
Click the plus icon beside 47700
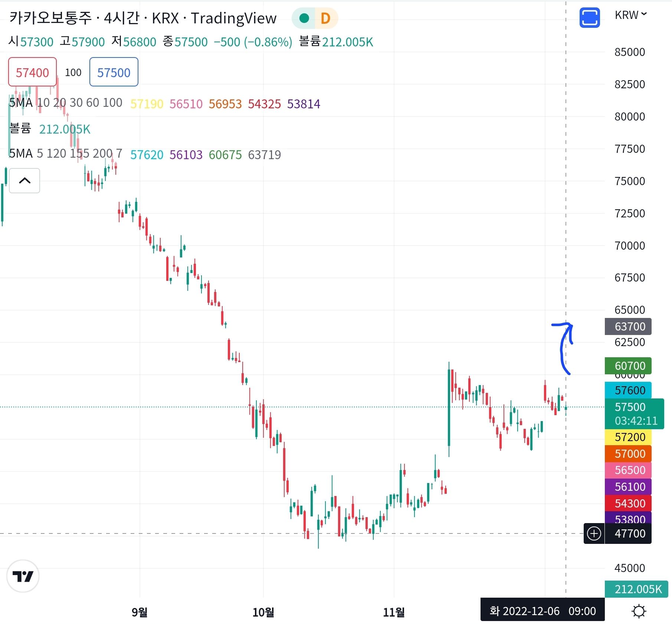click(x=594, y=533)
